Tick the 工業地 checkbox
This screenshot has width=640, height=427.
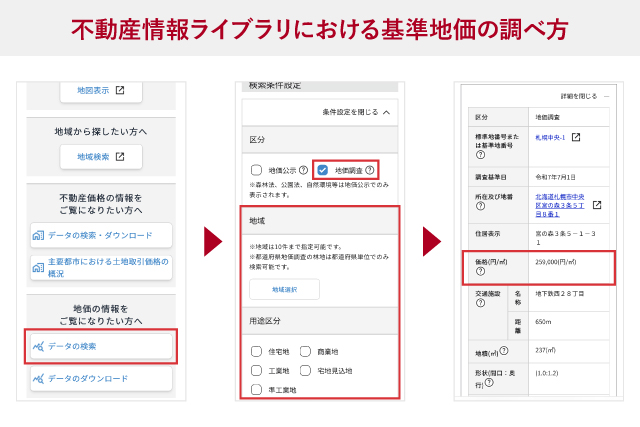[256, 371]
